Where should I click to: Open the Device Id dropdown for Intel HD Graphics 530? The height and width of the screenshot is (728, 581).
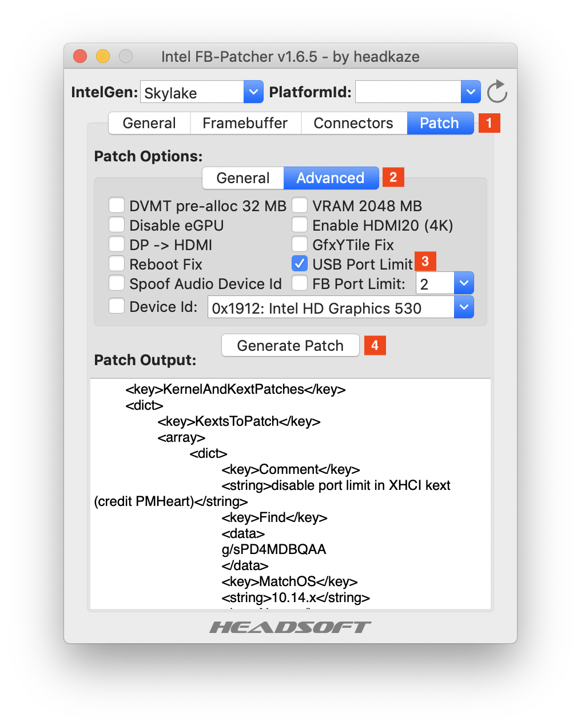[x=464, y=307]
